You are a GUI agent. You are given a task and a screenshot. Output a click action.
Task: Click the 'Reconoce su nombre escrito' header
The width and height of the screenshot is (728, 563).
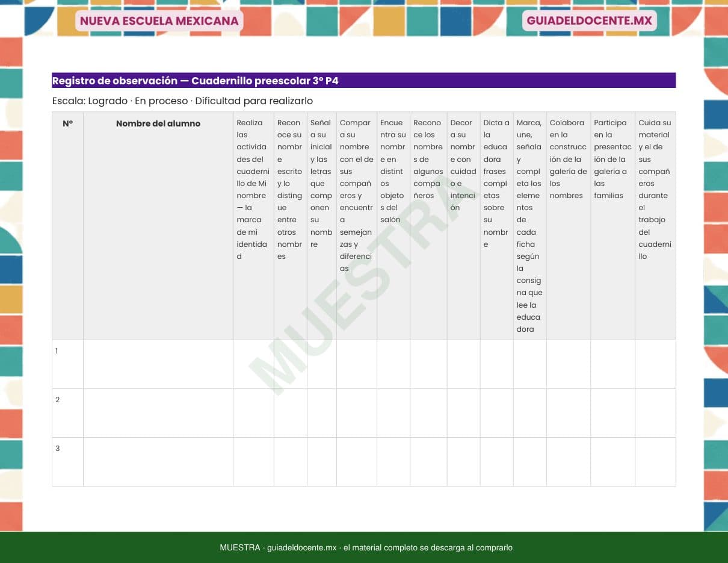point(291,226)
